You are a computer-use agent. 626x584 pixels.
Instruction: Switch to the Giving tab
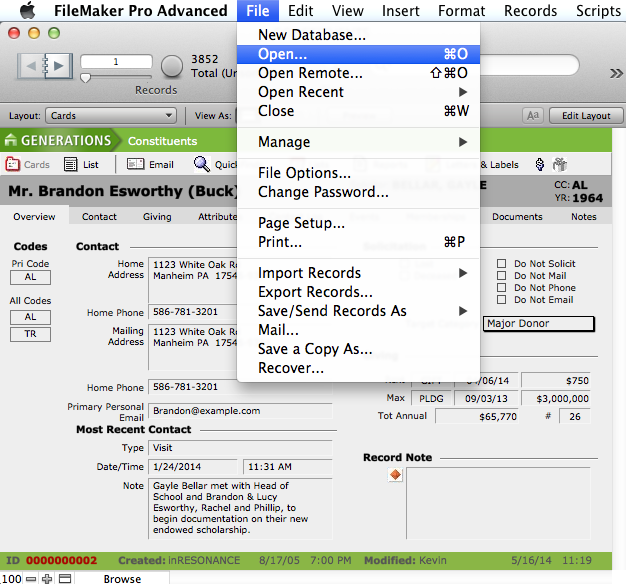pos(157,216)
